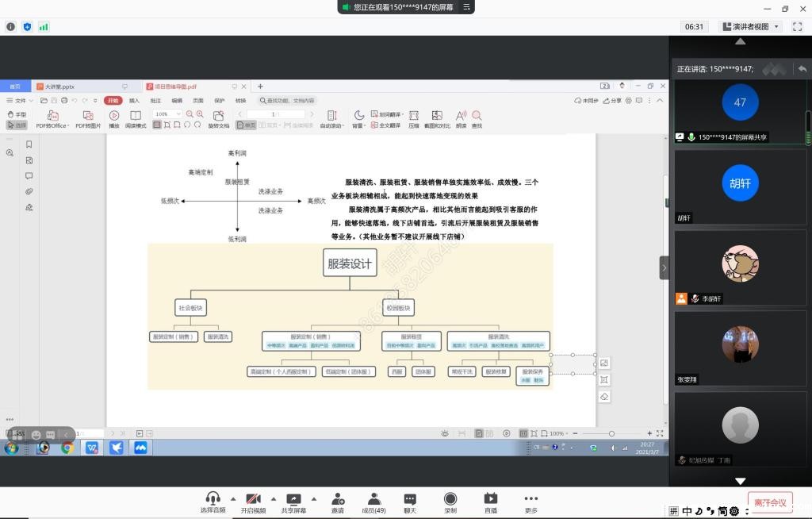This screenshot has height=519, width=812.
Task: Expand options arrow beside 共享屏幕
Action: pos(313,499)
